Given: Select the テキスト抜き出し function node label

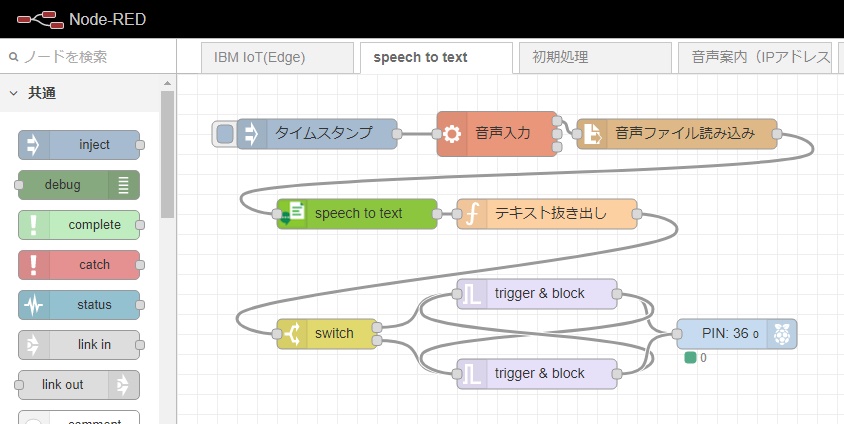Looking at the screenshot, I should 551,214.
